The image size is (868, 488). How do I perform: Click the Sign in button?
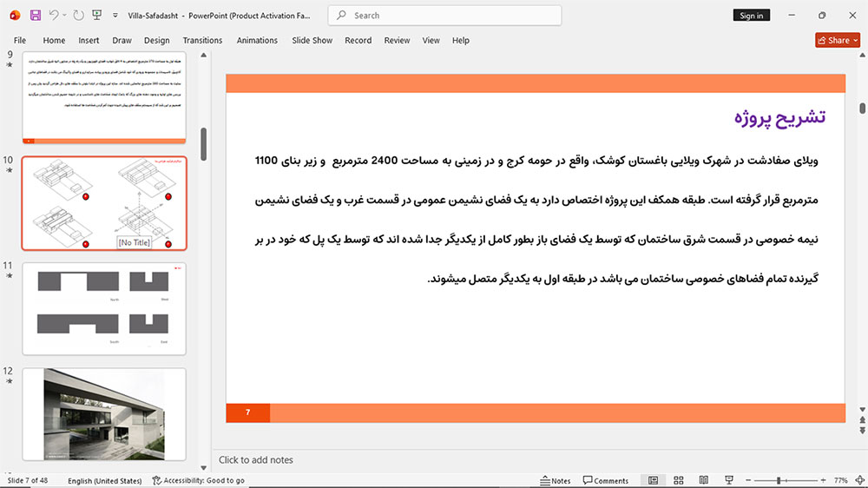(751, 16)
